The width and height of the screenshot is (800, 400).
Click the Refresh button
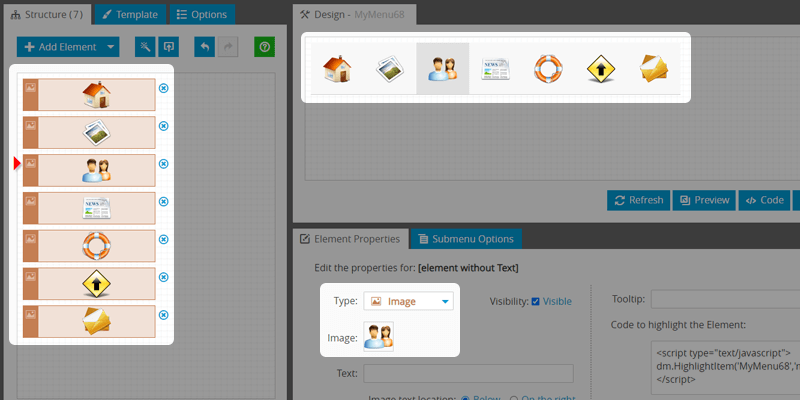[x=639, y=200]
